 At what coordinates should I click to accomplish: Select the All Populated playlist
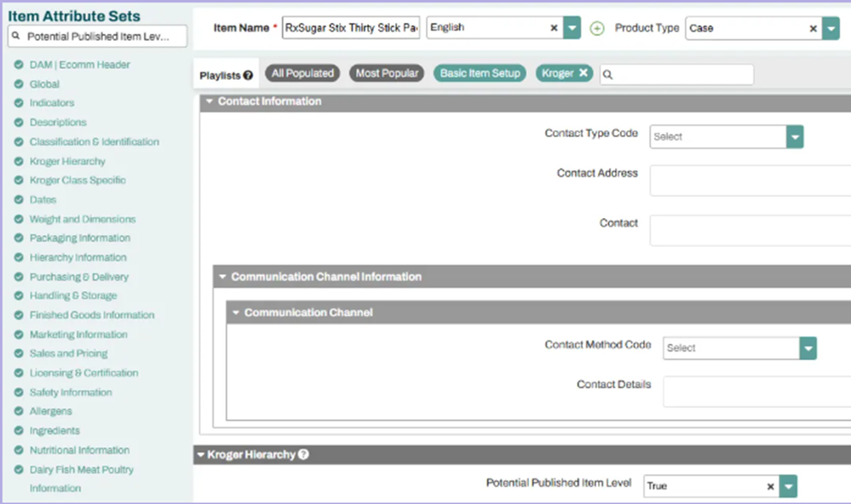click(302, 73)
